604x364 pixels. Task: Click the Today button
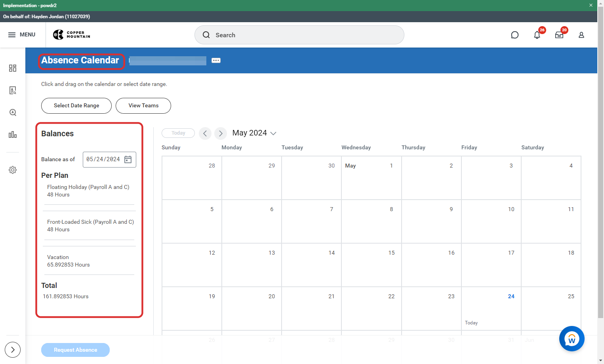[178, 133]
